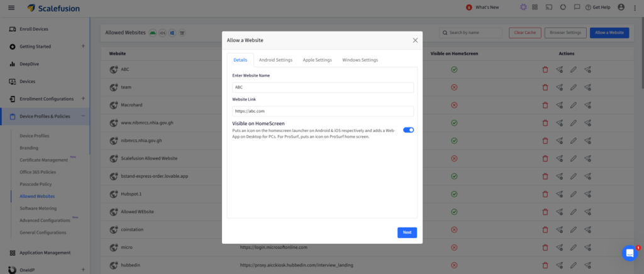Click trash icon in the Macrohard row
Image resolution: width=644 pixels, height=274 pixels.
[x=545, y=105]
